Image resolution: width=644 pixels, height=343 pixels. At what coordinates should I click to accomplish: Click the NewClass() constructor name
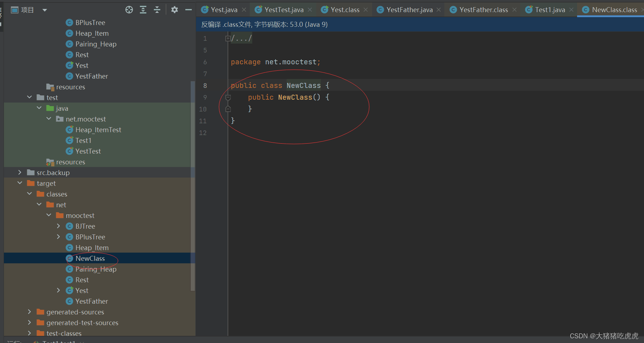(x=295, y=97)
